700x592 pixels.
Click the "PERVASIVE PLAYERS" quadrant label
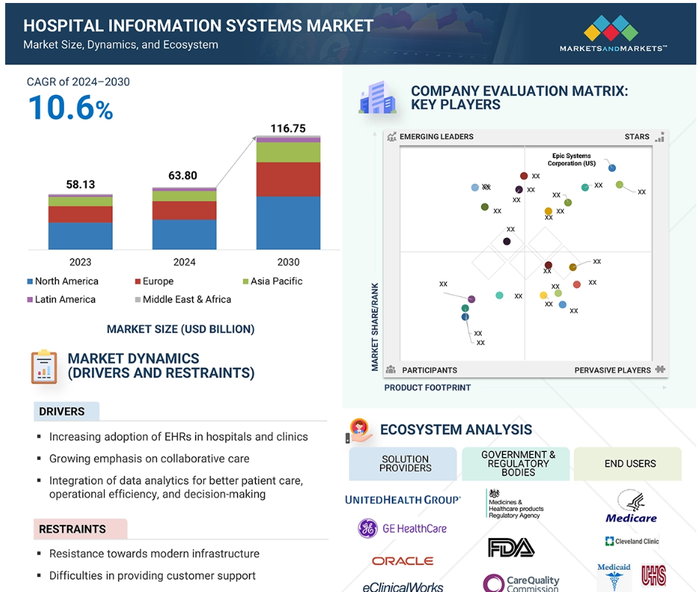[x=612, y=370]
